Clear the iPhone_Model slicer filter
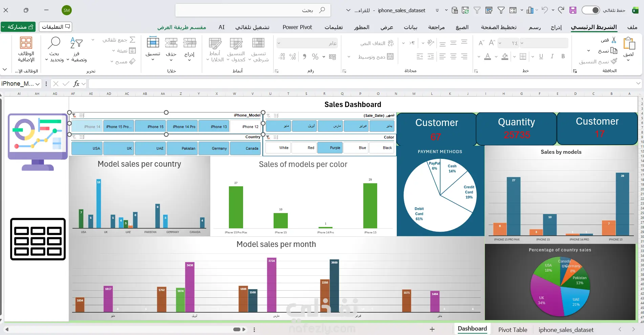644x335 pixels. tap(74, 116)
